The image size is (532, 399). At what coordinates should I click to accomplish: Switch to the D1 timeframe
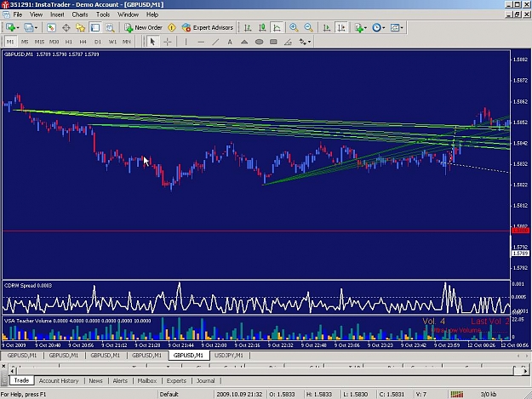(x=98, y=42)
